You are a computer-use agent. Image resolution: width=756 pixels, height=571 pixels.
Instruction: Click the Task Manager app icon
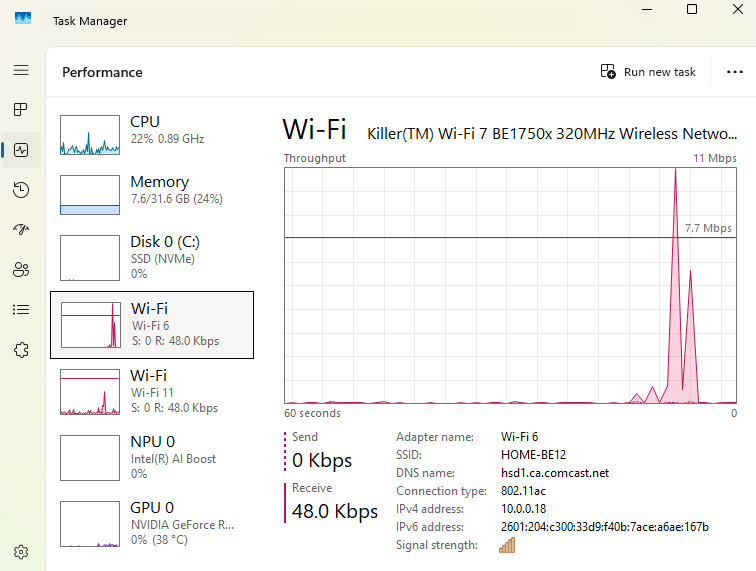23,18
